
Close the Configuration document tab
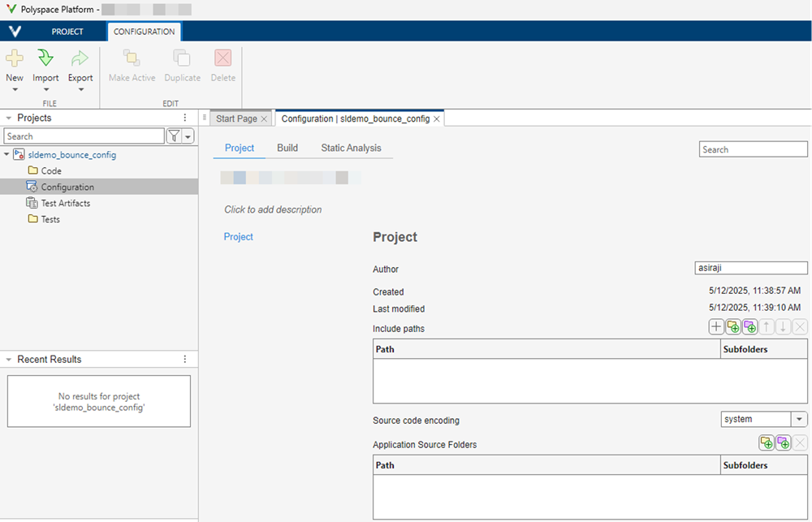tap(437, 119)
